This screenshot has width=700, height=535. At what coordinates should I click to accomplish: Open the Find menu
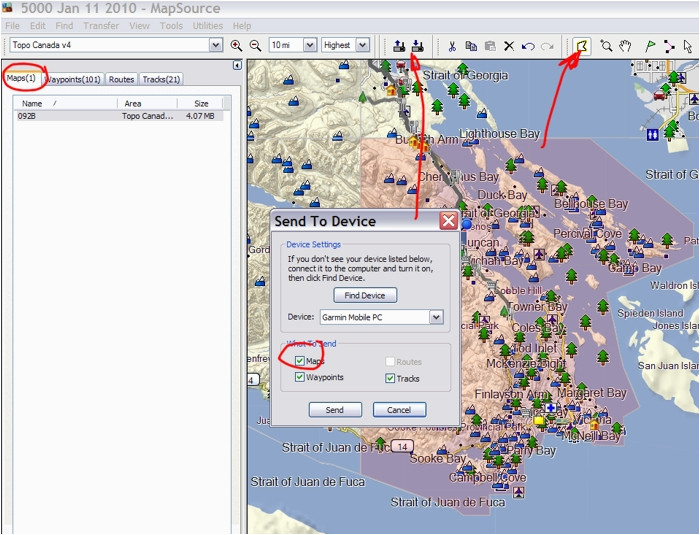pos(64,26)
